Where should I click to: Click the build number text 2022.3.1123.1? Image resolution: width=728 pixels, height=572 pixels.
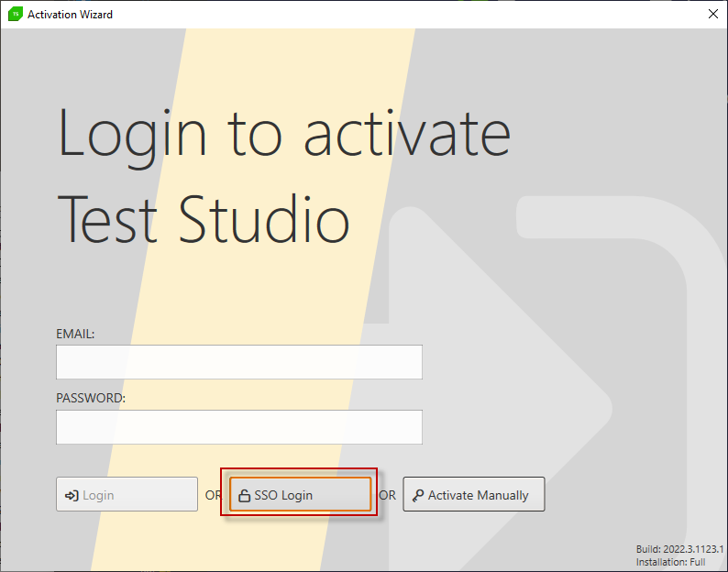point(693,549)
